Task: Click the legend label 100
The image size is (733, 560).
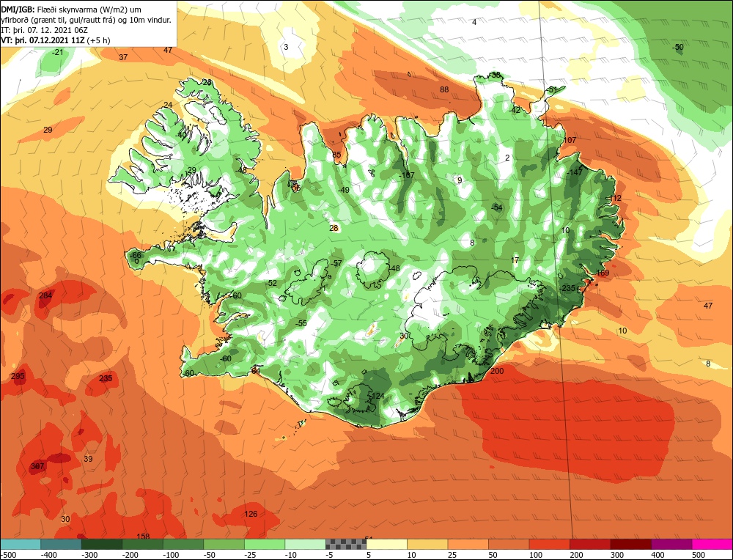Action: click(x=535, y=556)
